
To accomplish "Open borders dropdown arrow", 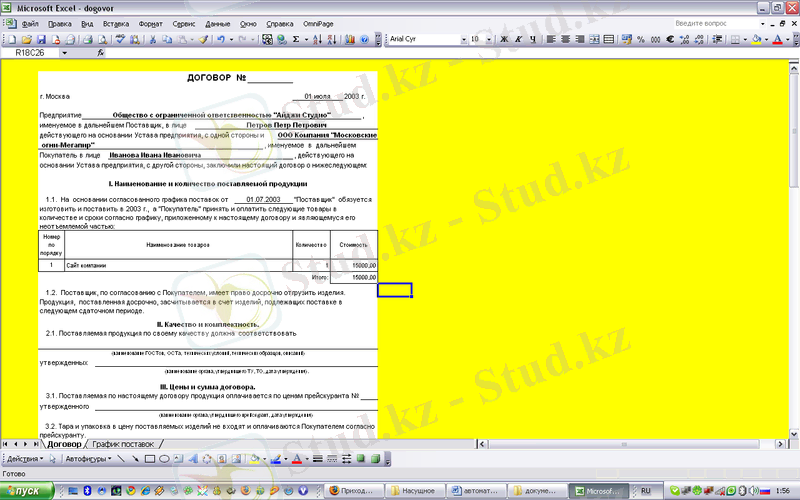I will 745,39.
